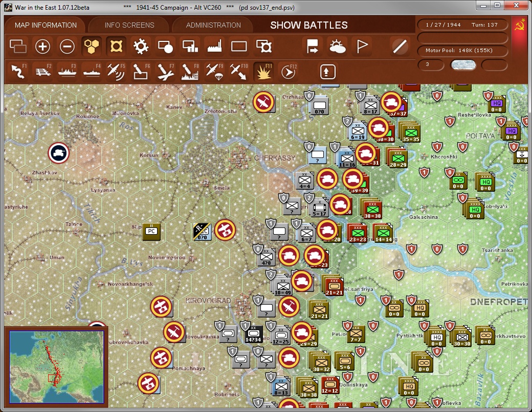The image size is (532, 412).
Task: Click the minimap overview in the corner
Action: click(57, 367)
